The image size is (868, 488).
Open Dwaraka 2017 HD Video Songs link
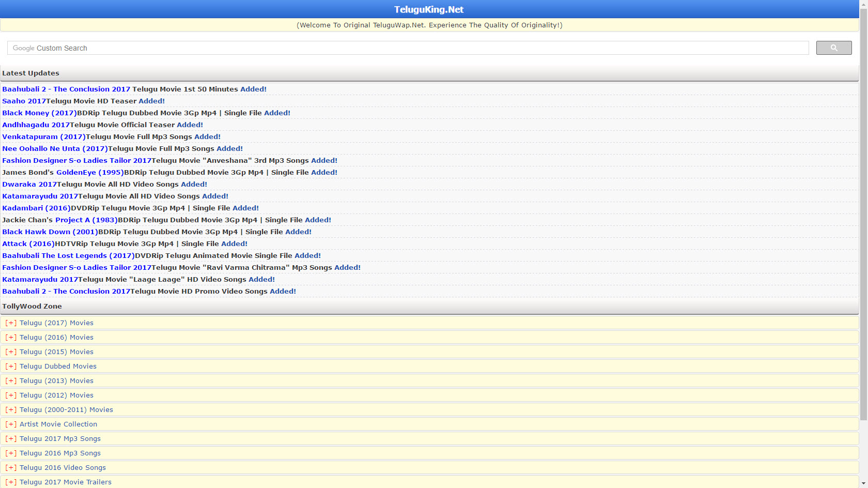(x=29, y=184)
